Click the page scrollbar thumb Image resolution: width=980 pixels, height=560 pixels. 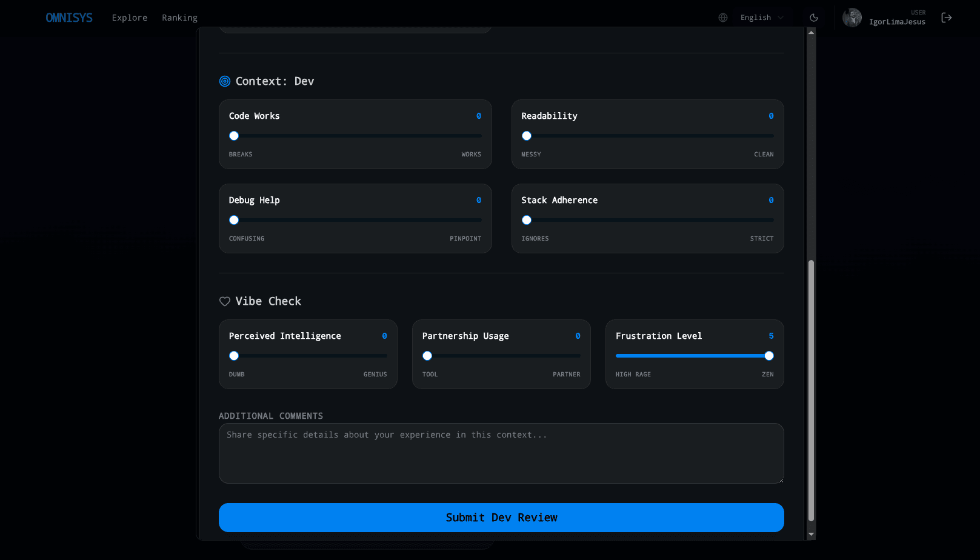click(x=811, y=391)
